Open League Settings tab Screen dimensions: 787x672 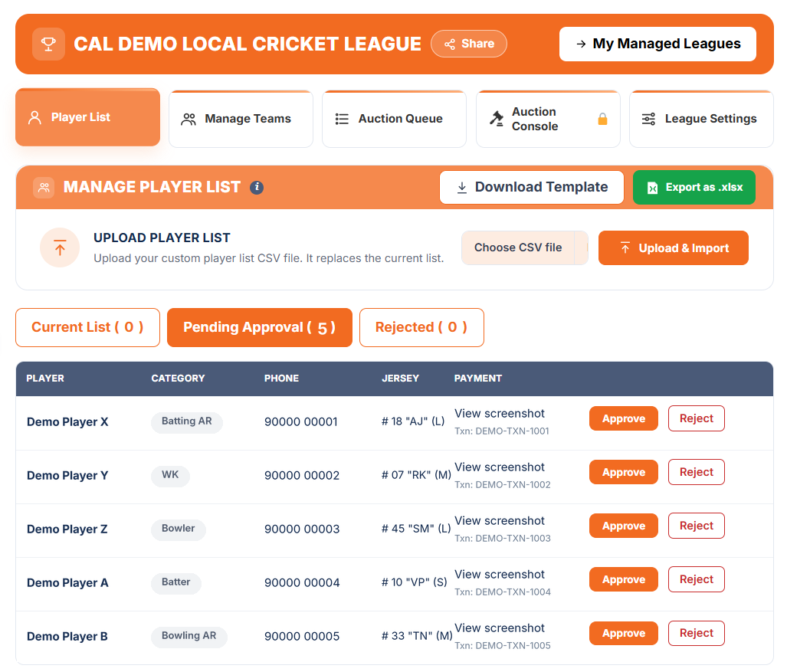pos(702,119)
